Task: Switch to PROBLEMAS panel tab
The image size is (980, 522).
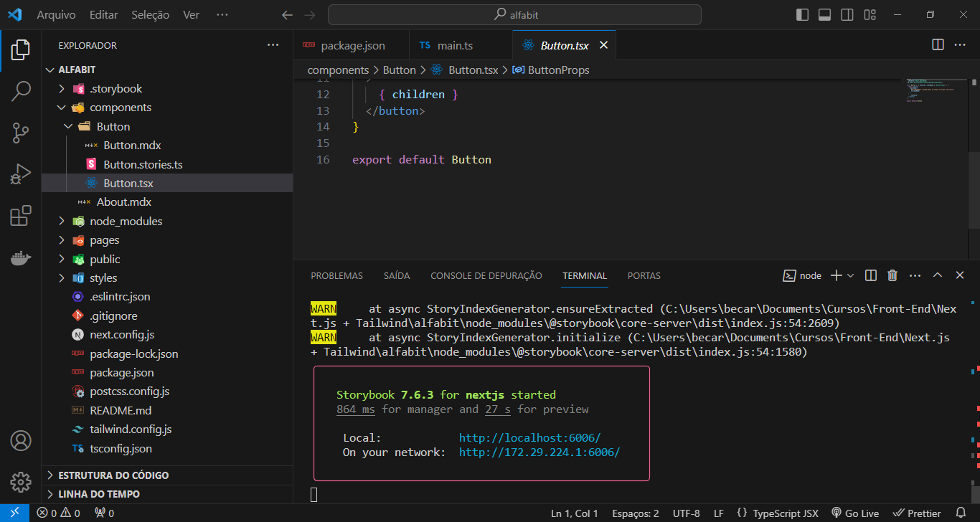Action: (x=336, y=275)
